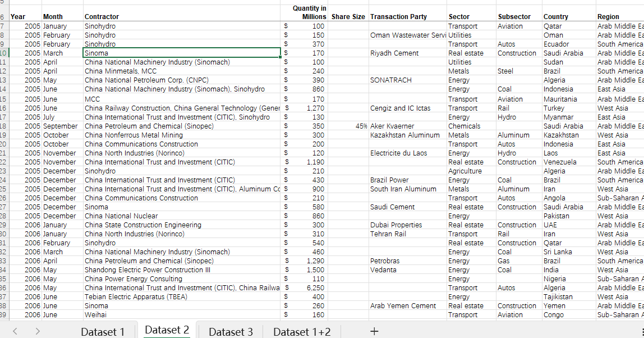Screen dimensions: 644x338
Task: Click the Arab Yemen Cement cell
Action: coord(408,306)
